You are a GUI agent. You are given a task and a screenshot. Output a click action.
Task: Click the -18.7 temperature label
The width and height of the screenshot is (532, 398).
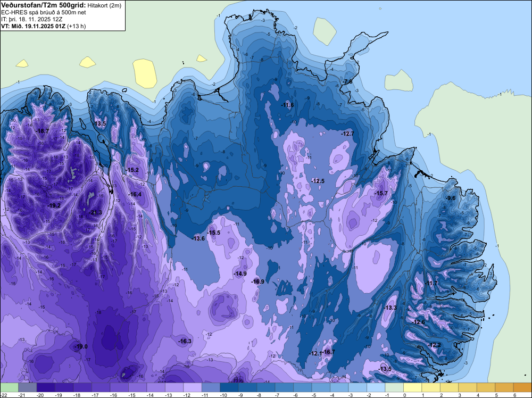coord(43,131)
